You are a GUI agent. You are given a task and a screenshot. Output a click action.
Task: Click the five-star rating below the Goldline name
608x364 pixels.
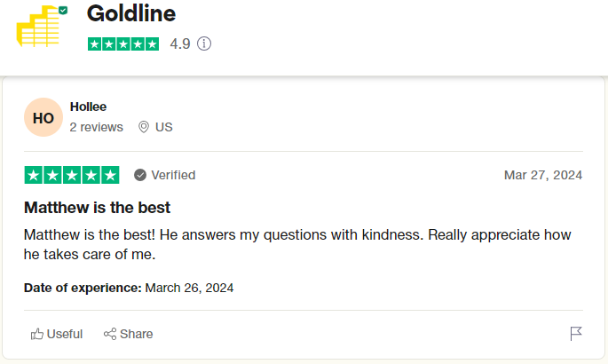[x=123, y=44]
